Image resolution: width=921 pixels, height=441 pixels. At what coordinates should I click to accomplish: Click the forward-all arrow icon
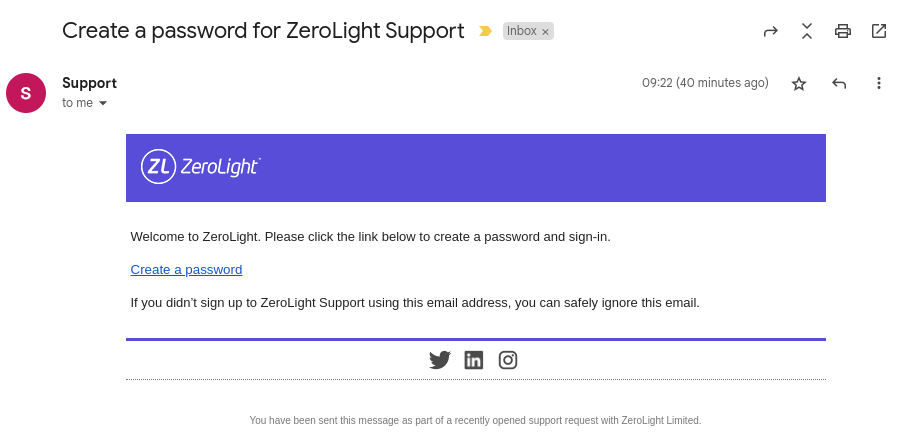coord(770,31)
